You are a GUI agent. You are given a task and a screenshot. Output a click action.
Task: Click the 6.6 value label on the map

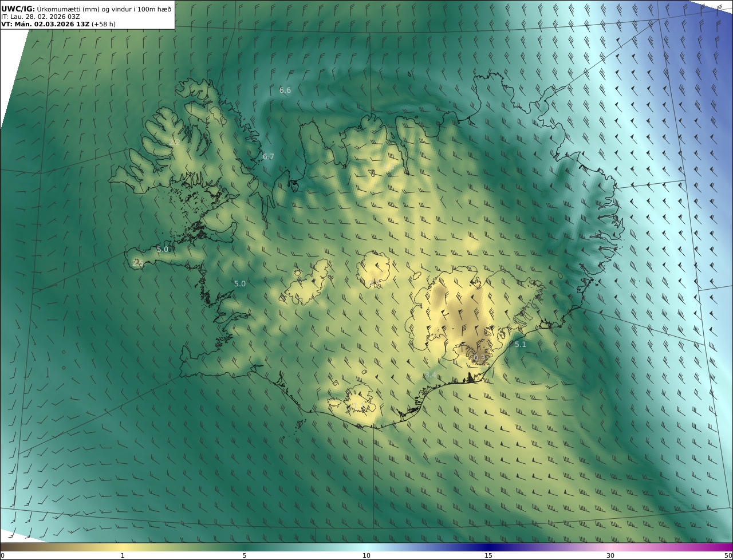(285, 90)
